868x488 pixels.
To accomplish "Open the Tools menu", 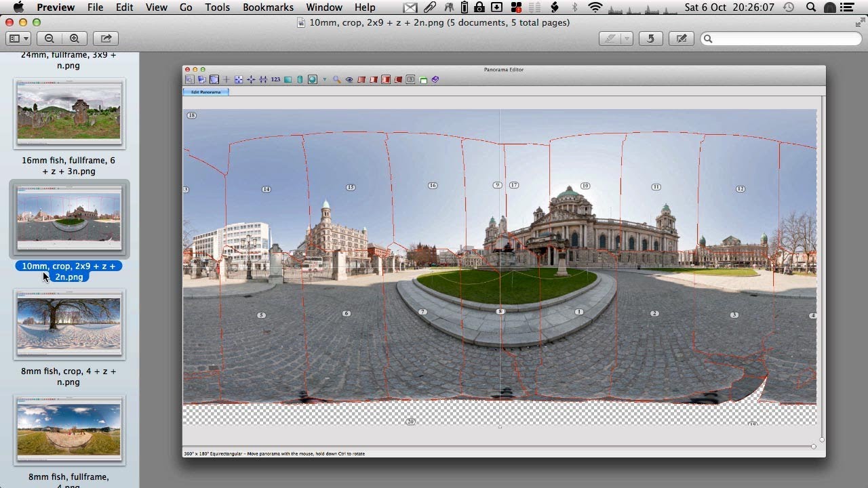I will click(x=217, y=7).
